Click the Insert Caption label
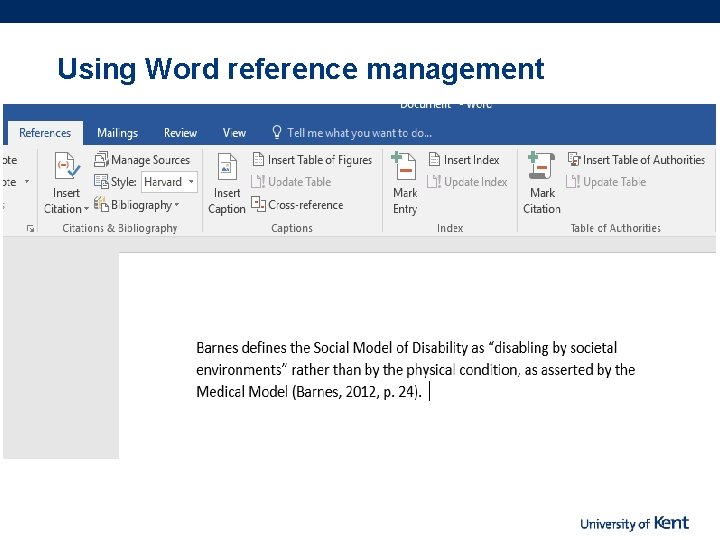 (227, 201)
